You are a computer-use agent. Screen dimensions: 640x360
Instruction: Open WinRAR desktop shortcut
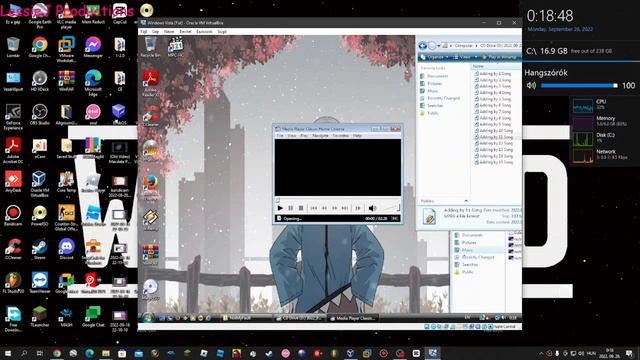[66, 80]
